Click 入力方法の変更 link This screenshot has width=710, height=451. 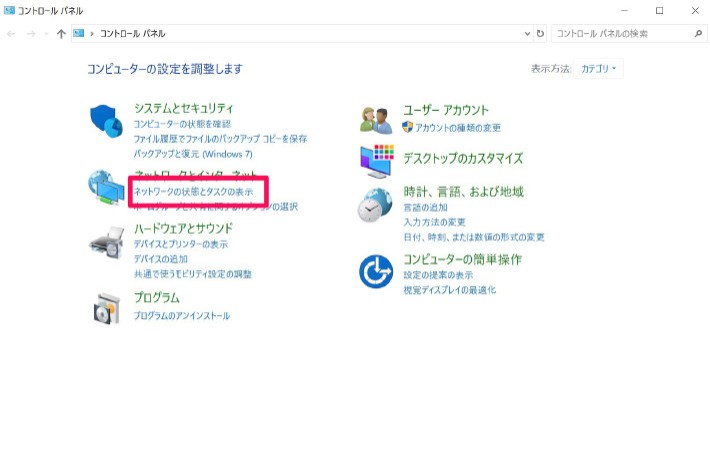(x=435, y=222)
